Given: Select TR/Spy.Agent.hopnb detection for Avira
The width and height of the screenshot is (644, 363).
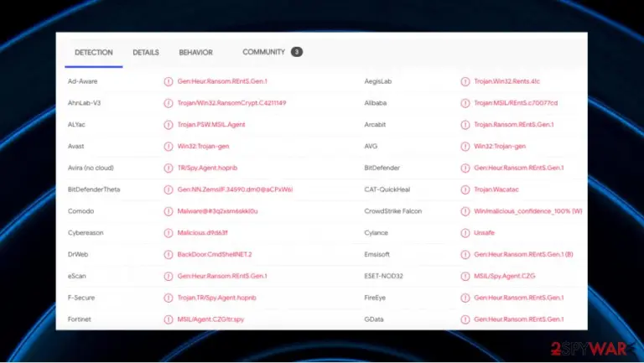Looking at the screenshot, I should click(x=207, y=168).
